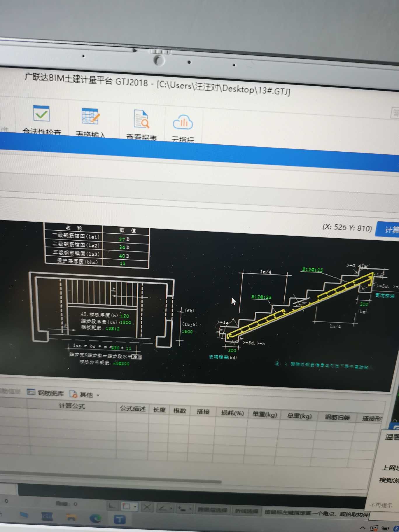
Task: Edit the 34 D anchorage value (la2)
Action: [124, 247]
